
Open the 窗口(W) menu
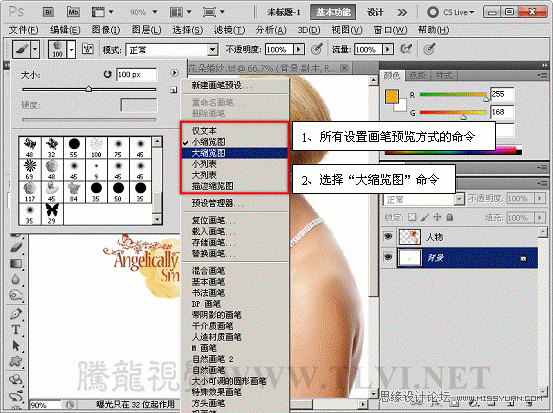pos(390,30)
